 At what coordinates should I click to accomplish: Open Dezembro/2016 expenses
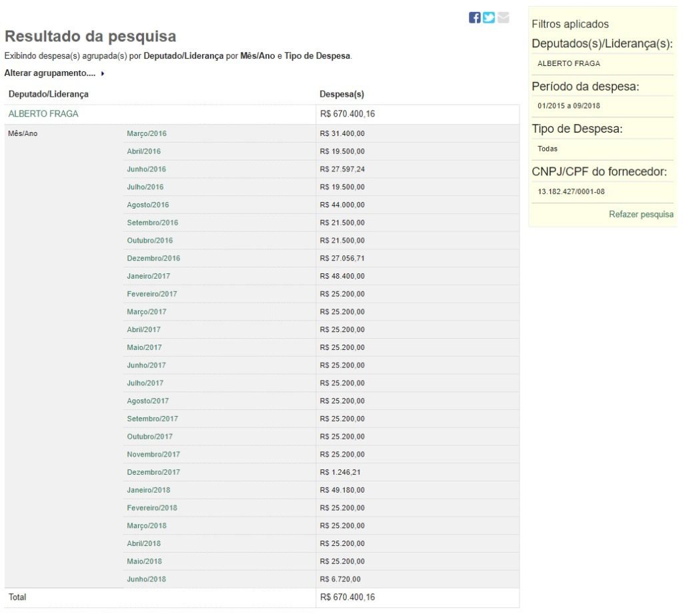tap(153, 258)
